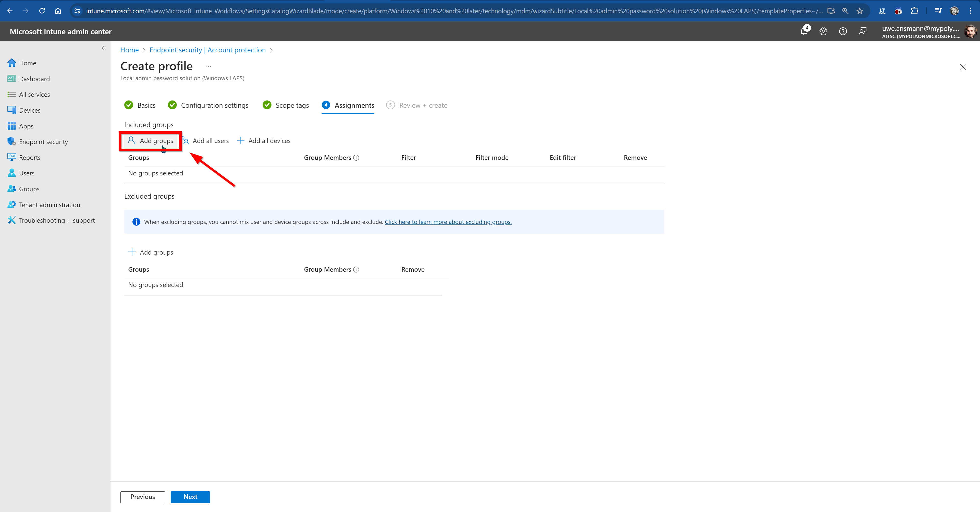
Task: Open the notifications bell icon
Action: (x=803, y=32)
